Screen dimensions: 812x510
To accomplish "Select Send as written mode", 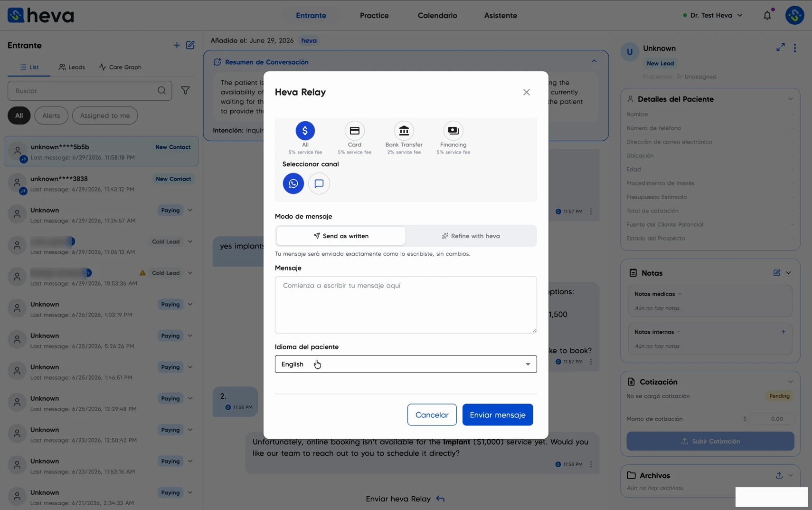I will (341, 236).
